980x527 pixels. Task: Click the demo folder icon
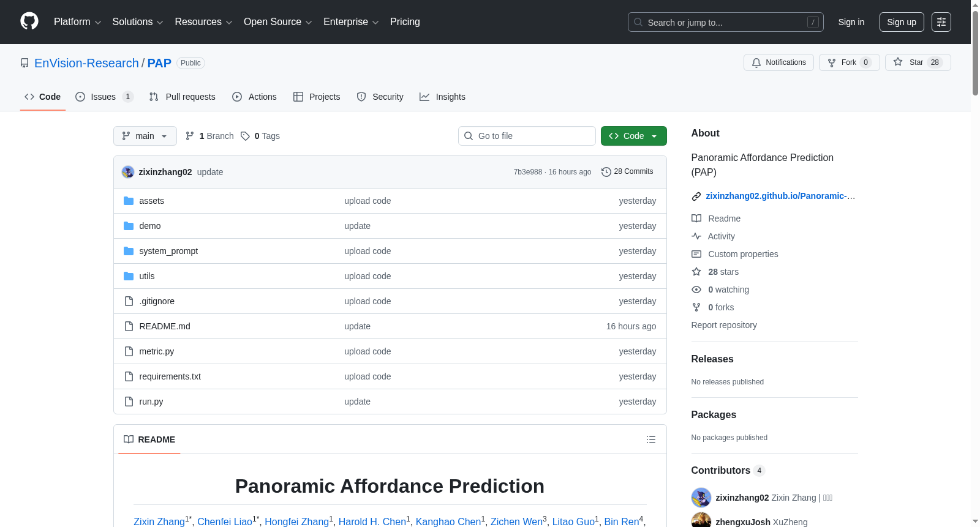coord(129,226)
